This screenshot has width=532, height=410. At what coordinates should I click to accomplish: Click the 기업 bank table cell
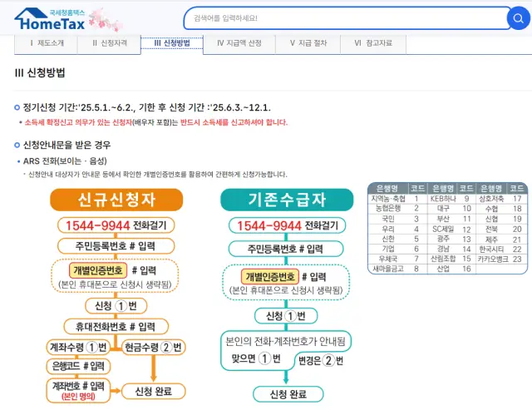388,249
